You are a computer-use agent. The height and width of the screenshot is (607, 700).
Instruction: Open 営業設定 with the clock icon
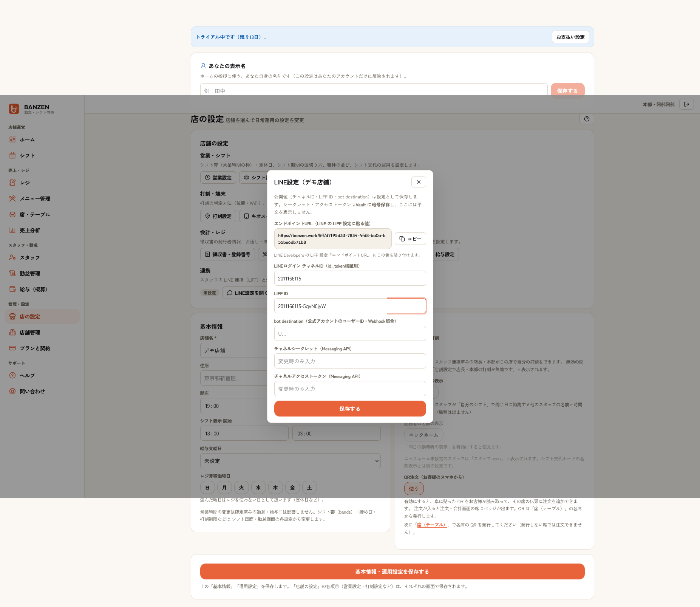point(218,178)
